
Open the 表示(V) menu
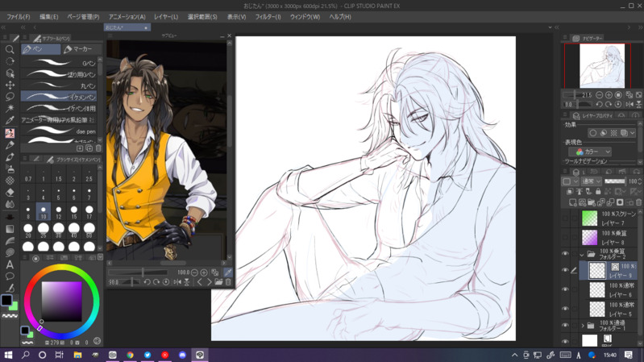coord(237,17)
